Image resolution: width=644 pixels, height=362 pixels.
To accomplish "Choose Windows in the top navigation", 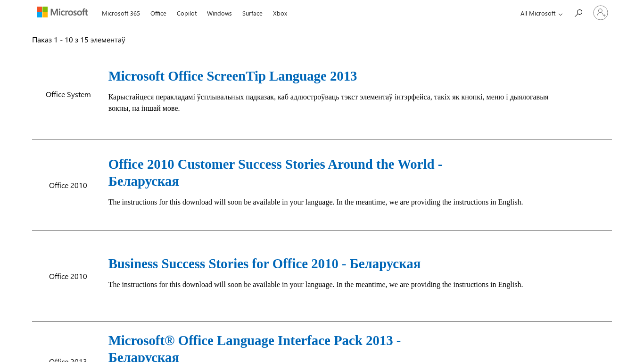I will coord(219,13).
